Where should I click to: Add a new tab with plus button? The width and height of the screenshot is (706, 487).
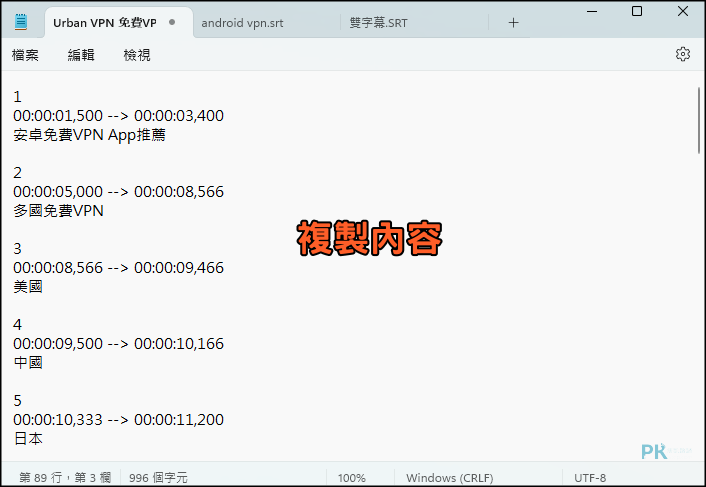pyautogui.click(x=513, y=23)
